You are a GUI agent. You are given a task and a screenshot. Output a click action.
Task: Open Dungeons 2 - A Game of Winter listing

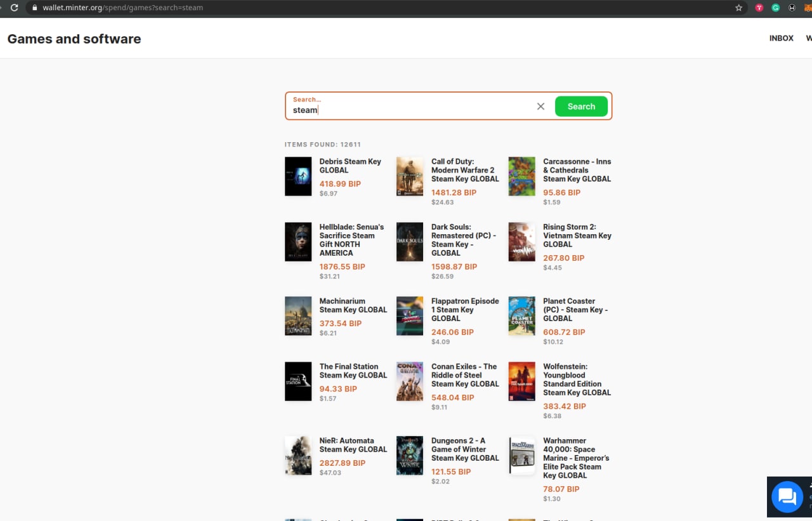(x=465, y=449)
